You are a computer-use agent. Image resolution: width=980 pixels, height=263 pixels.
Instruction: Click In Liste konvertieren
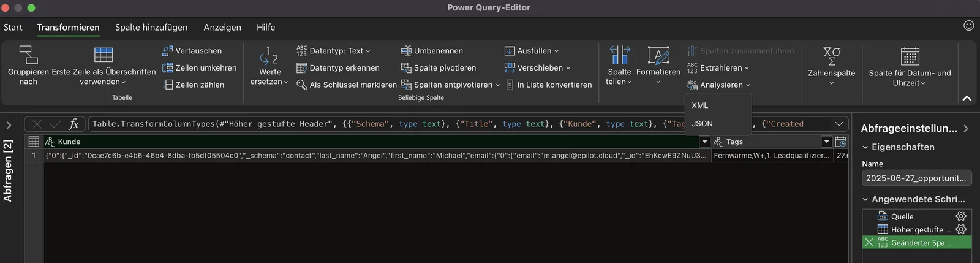548,85
